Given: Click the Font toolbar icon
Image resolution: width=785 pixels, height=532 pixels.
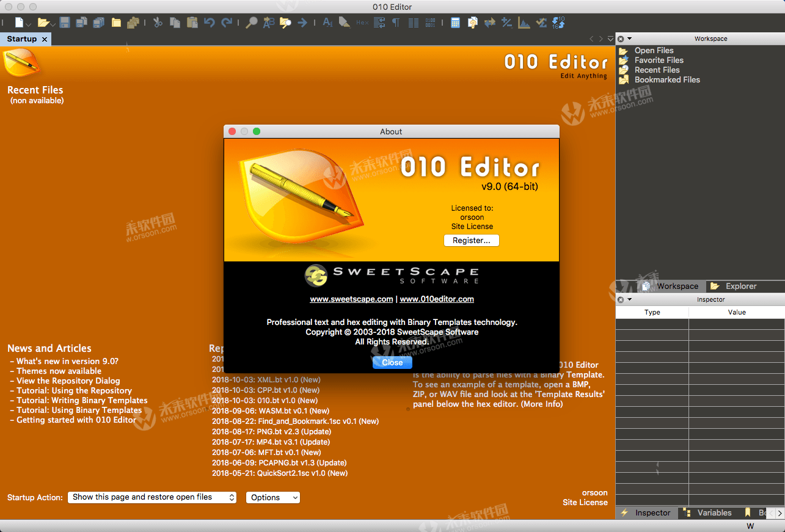Looking at the screenshot, I should pos(327,23).
